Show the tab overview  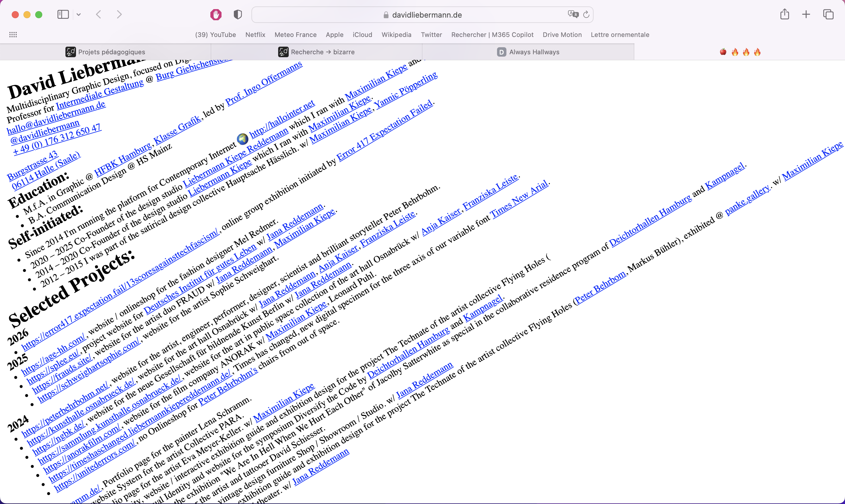[x=828, y=14]
